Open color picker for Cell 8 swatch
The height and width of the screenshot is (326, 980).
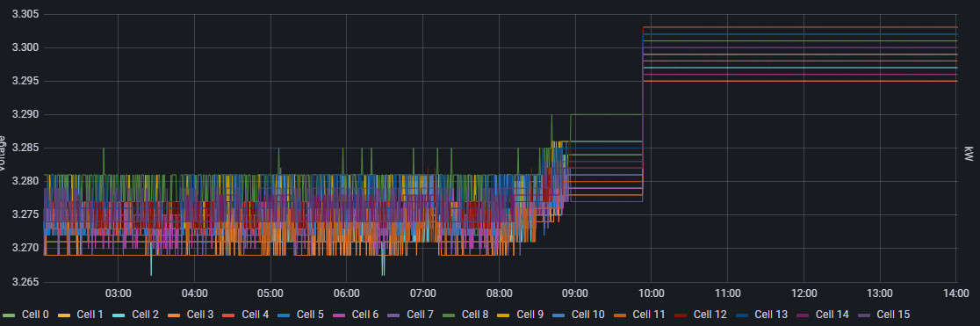click(x=450, y=315)
